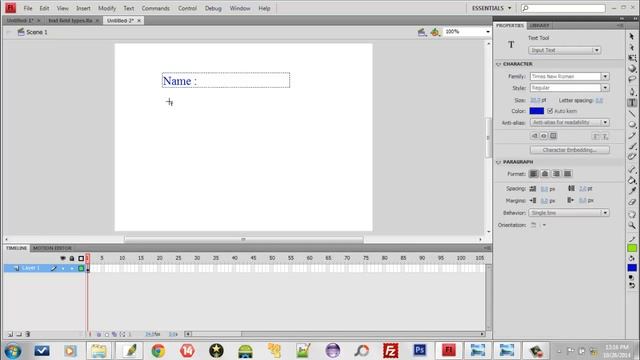Align paragraph left format button
This screenshot has width=640, height=360.
(533, 174)
